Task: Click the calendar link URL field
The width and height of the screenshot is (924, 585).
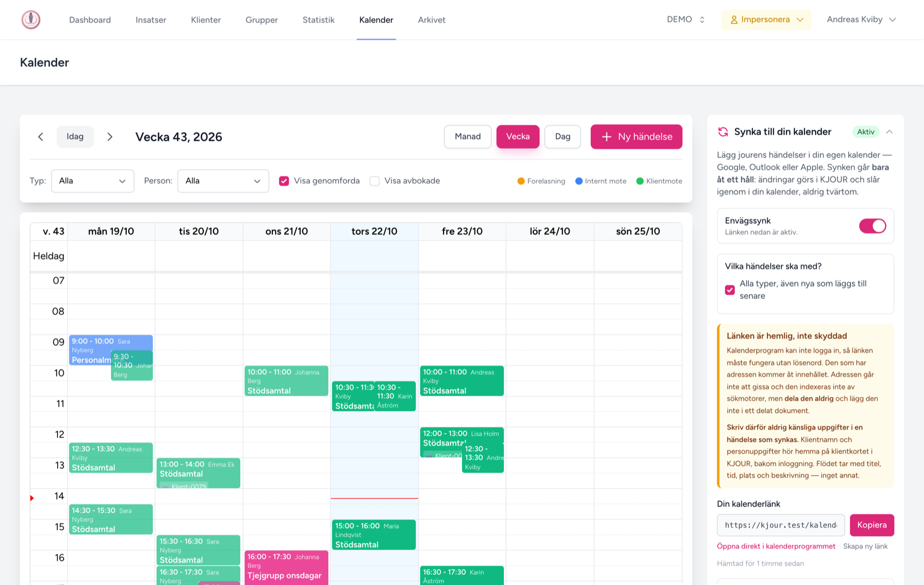Action: point(781,525)
